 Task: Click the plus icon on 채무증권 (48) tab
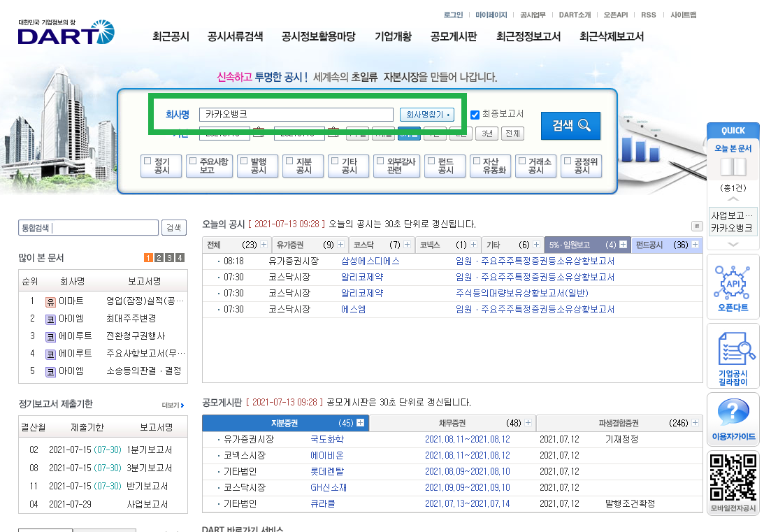pyautogui.click(x=528, y=422)
